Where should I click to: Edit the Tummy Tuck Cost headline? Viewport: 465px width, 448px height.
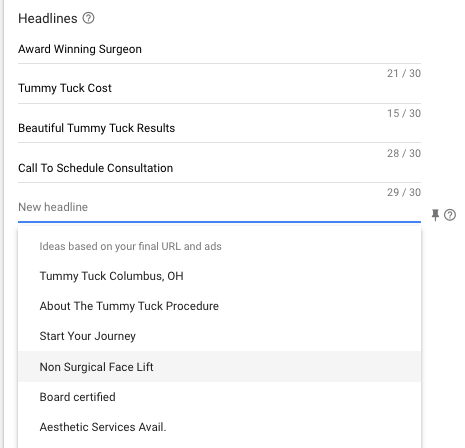219,88
